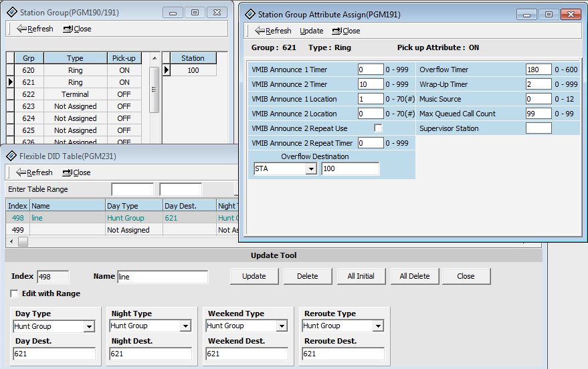The image size is (588, 369).
Task: Click Close icon in Station Group toolbar
Action: (68, 29)
